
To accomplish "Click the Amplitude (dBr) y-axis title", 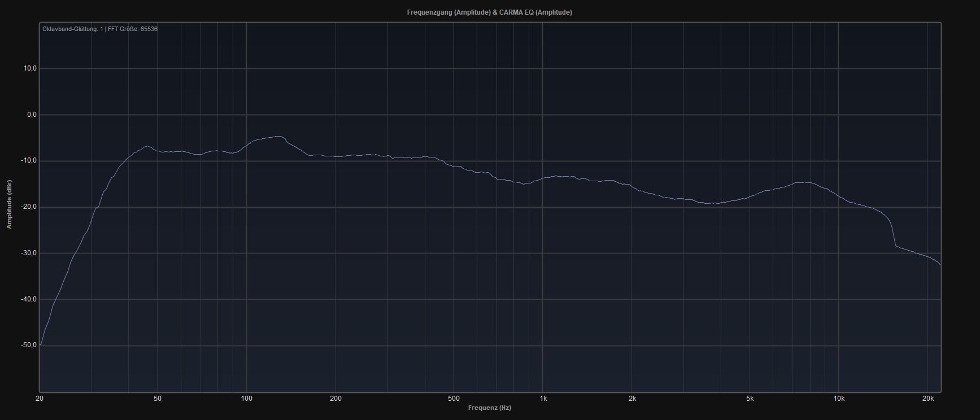I will click(x=9, y=204).
